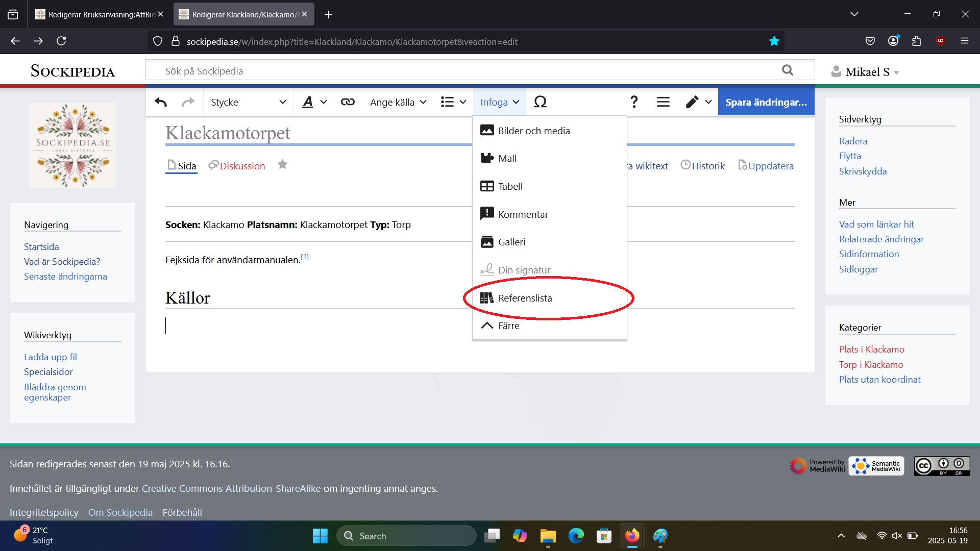This screenshot has height=551, width=980.
Task: Click the link insertion chain icon
Action: tap(348, 102)
